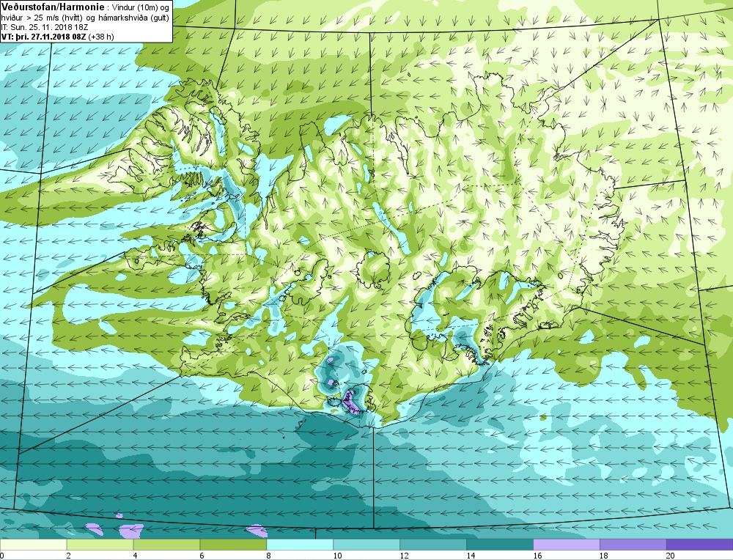
Task: Click the 12-14 m/s teal legend swatch
Action: 433,545
